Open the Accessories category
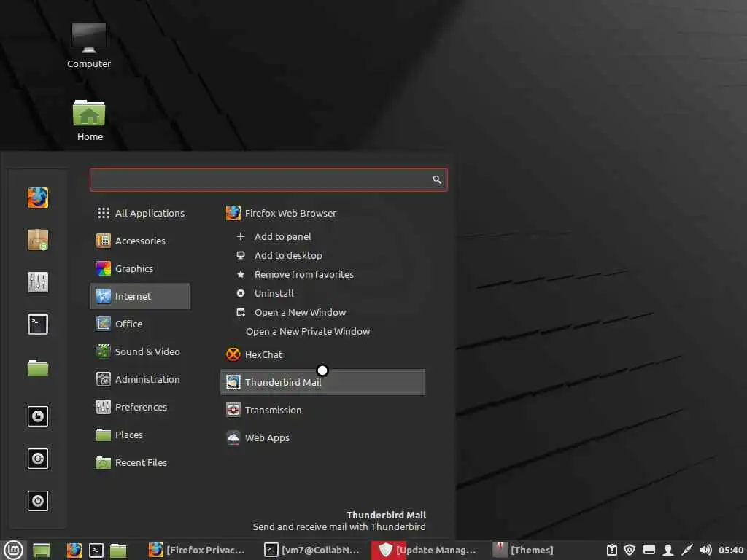The width and height of the screenshot is (747, 560). click(140, 241)
